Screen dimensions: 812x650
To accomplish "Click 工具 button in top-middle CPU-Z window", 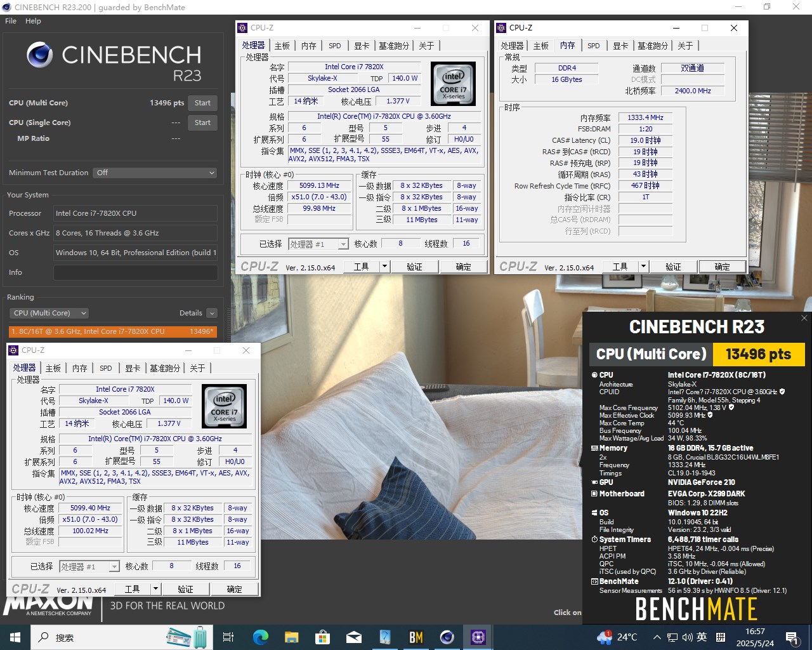I will [361, 267].
